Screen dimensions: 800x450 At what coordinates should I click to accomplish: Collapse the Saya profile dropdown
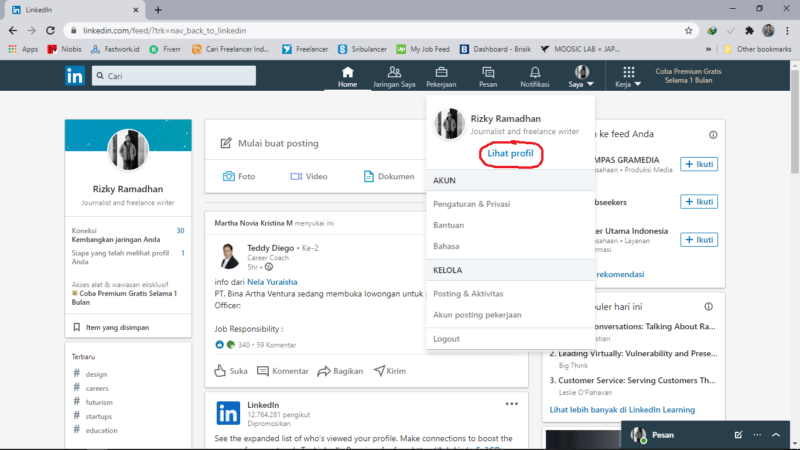(x=581, y=77)
